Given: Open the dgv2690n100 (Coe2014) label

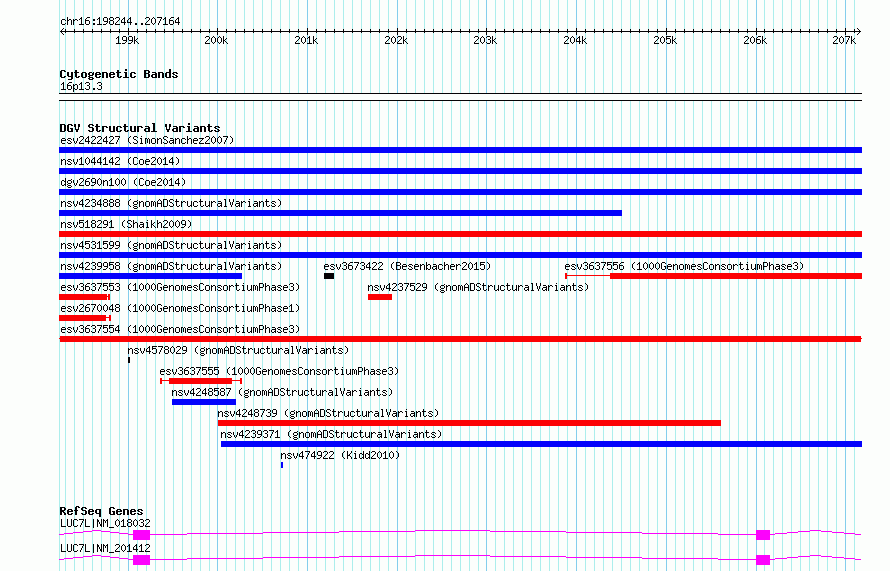Looking at the screenshot, I should pos(123,182).
